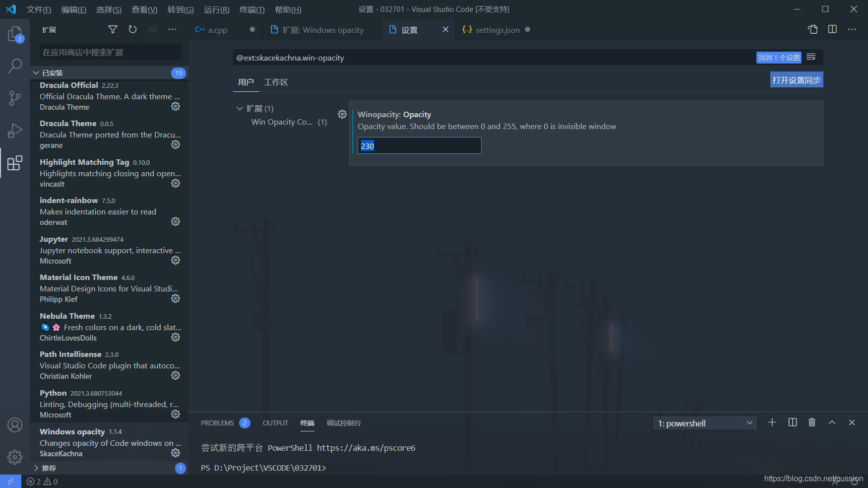This screenshot has height=488, width=868.
Task: Select the 工作区 settings scope tab
Action: tap(276, 82)
